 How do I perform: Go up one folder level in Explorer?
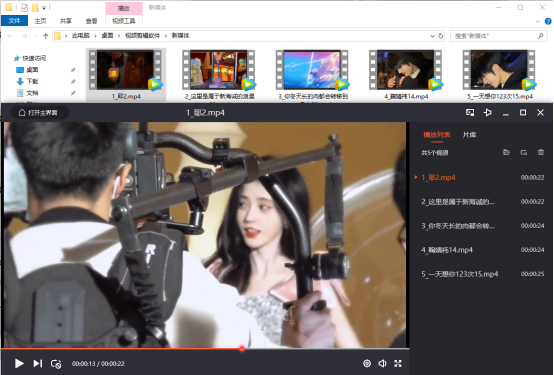coord(45,36)
